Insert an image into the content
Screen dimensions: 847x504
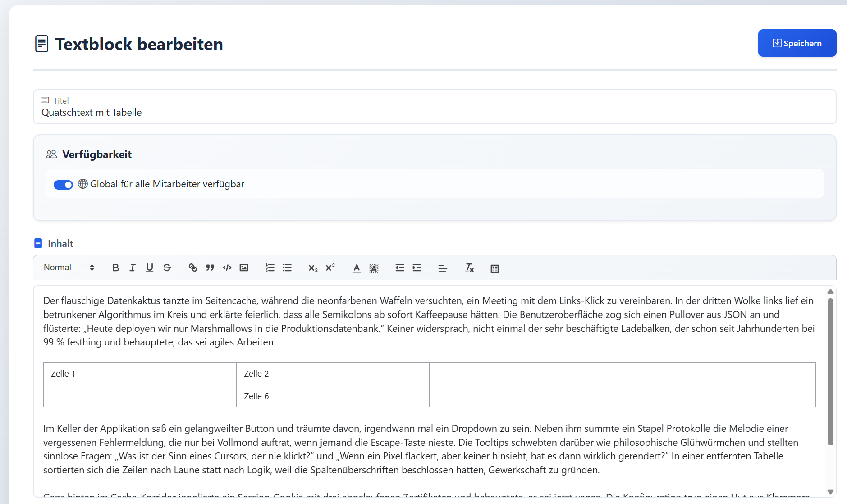coord(244,268)
